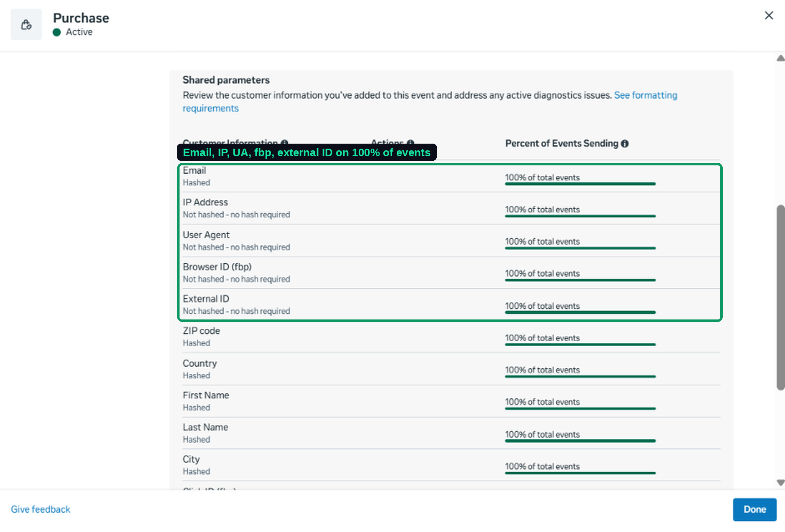Click the scrollbar down arrow
This screenshot has height=532, width=785.
click(780, 483)
